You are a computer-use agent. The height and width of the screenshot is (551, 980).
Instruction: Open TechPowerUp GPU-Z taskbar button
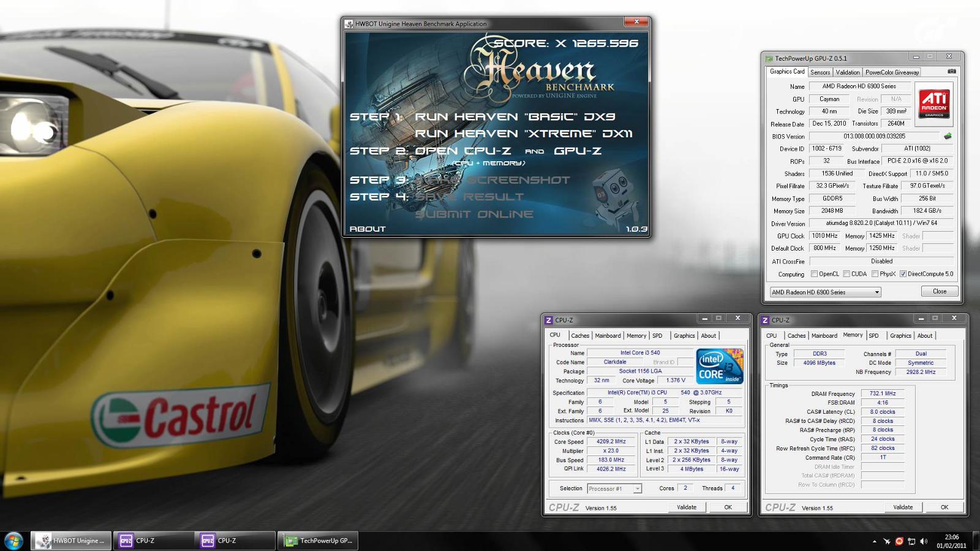tap(317, 541)
